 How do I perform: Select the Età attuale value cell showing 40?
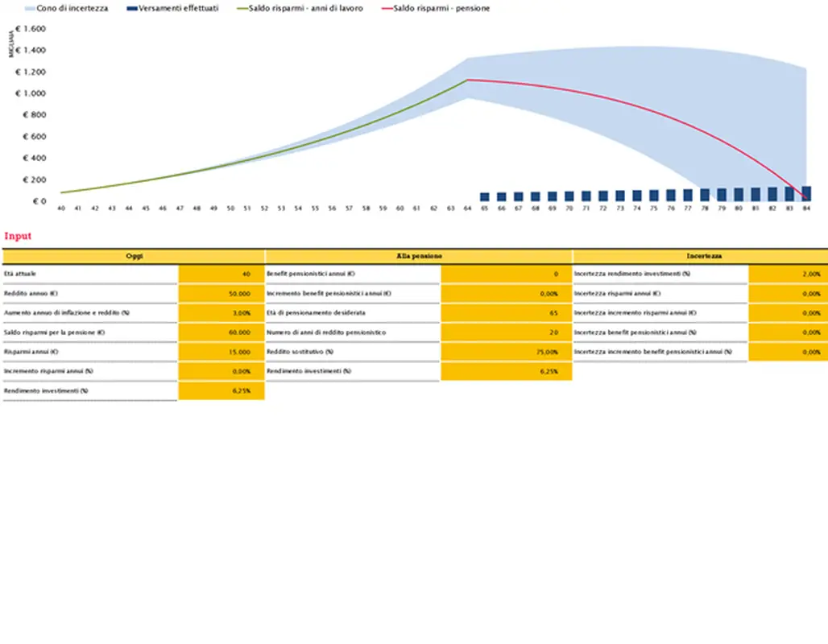tap(221, 274)
